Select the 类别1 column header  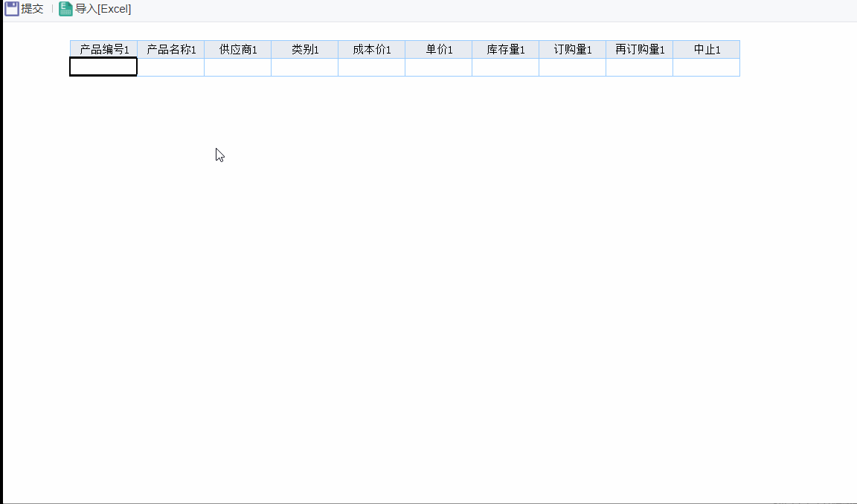tap(304, 50)
